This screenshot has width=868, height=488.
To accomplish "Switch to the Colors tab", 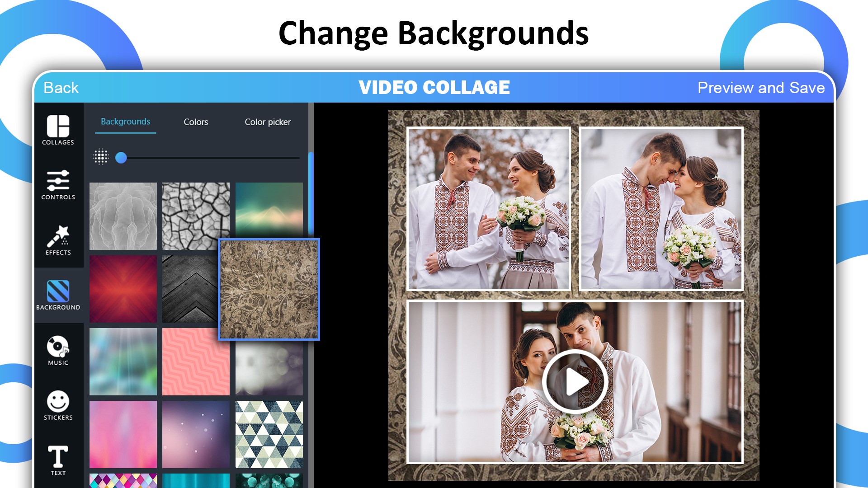I will [x=196, y=122].
